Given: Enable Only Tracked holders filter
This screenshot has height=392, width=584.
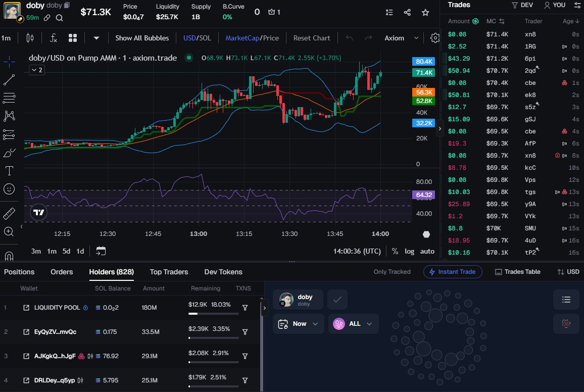Looking at the screenshot, I should tap(392, 272).
